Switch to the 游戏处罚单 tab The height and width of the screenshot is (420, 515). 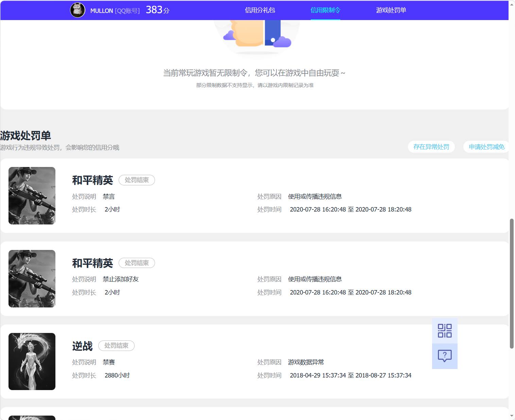tap(391, 10)
